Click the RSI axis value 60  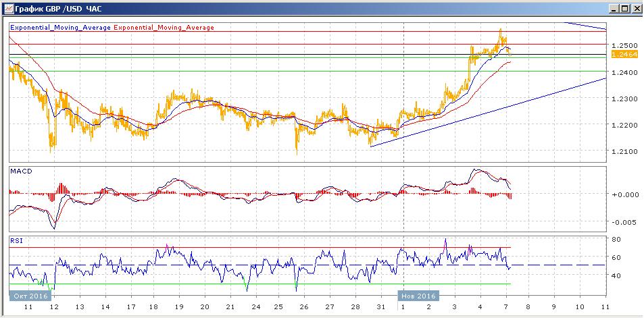pos(616,257)
